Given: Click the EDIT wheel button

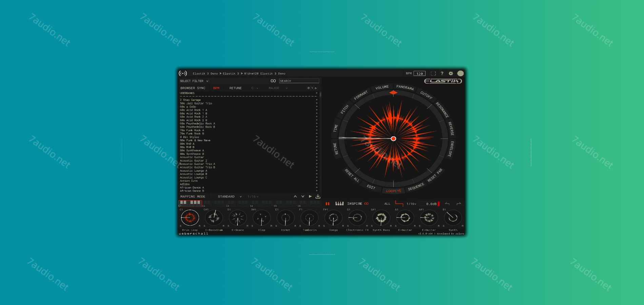Looking at the screenshot, I should point(371,187).
